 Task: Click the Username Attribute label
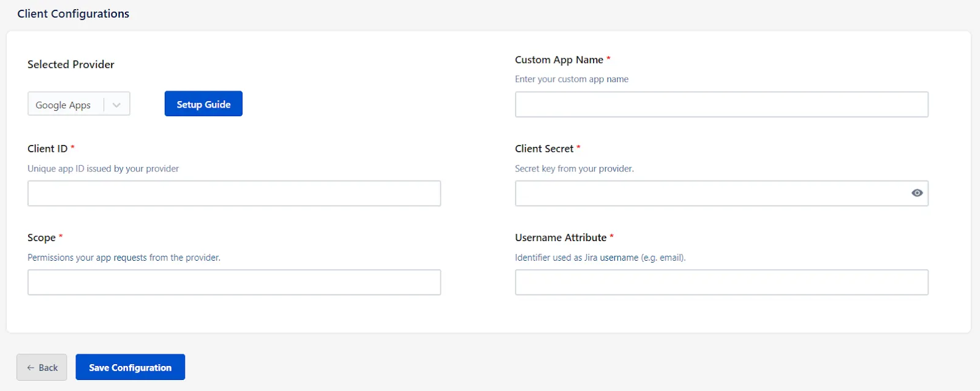tap(560, 237)
